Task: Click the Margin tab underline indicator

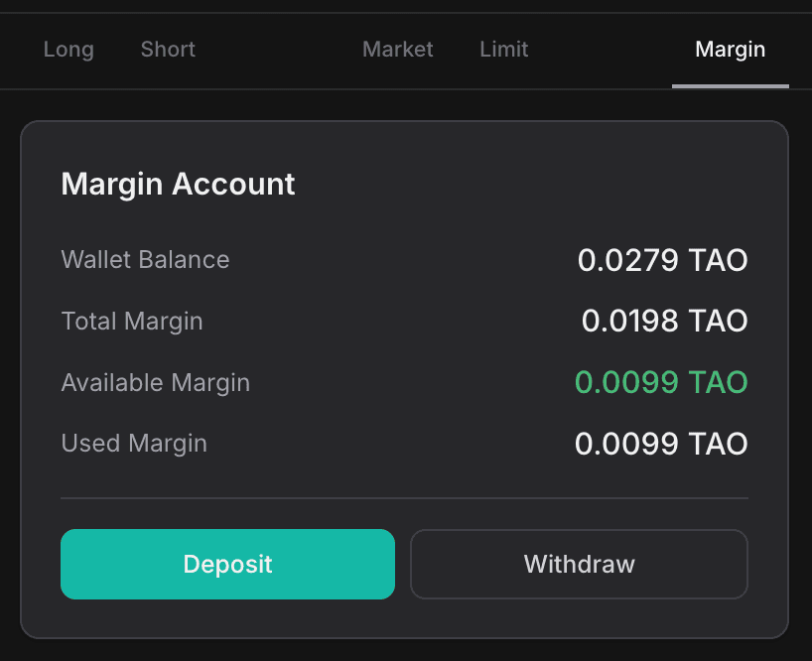Action: tap(730, 85)
